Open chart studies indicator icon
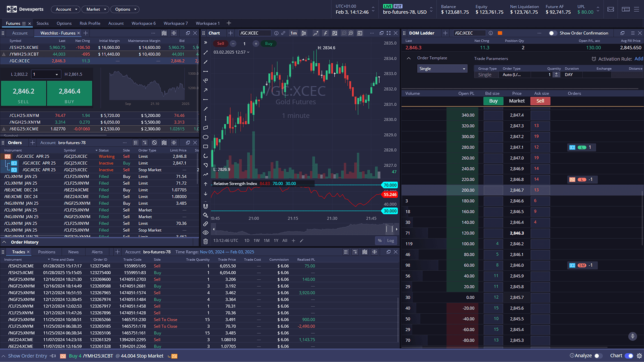This screenshot has width=644, height=362. 325,33
